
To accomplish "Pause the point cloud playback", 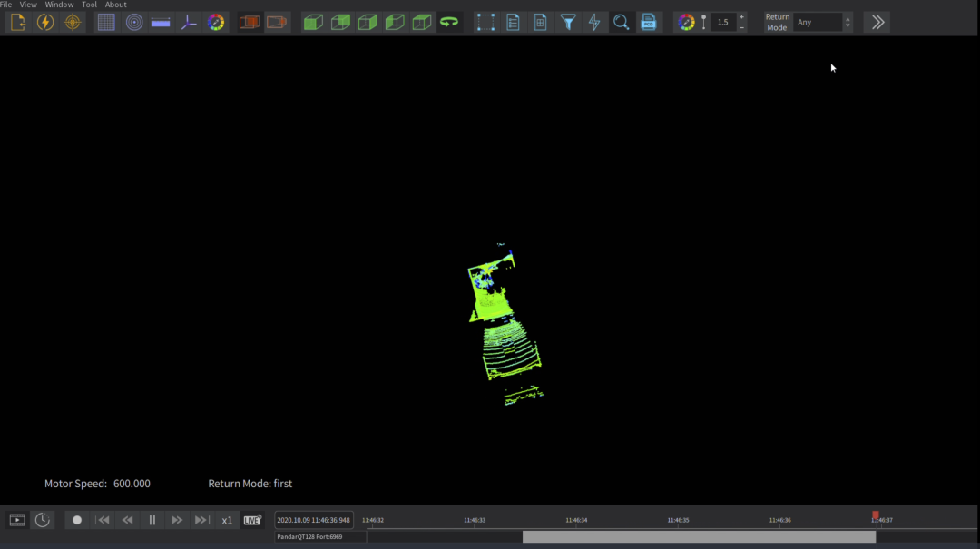I will [152, 520].
